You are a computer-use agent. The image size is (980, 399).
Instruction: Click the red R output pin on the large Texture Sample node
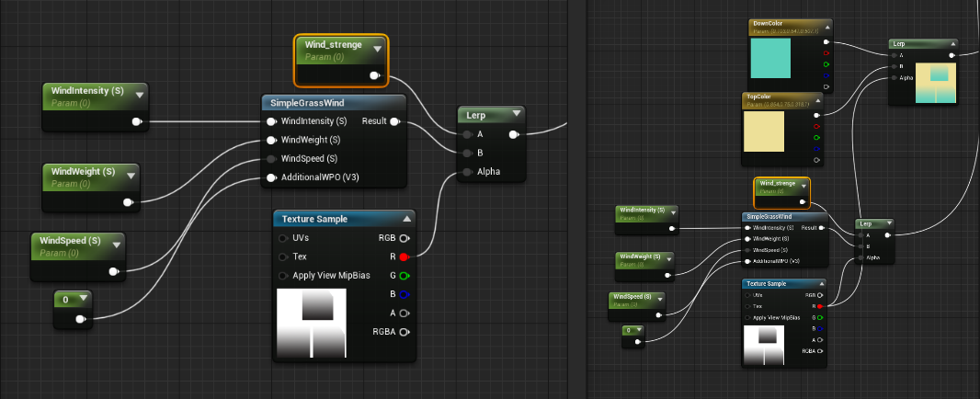[x=404, y=257]
